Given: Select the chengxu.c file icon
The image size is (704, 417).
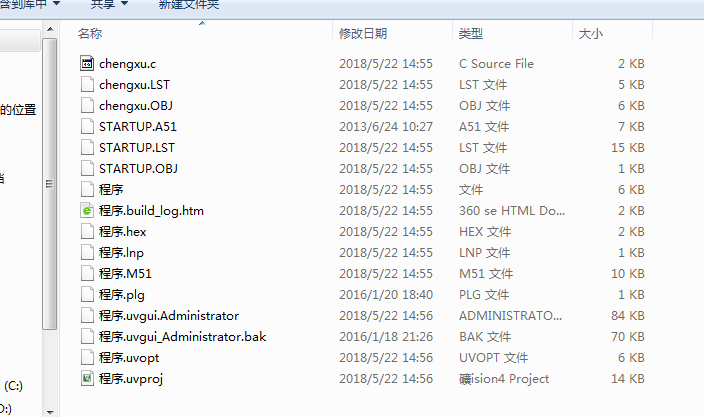Looking at the screenshot, I should tap(87, 63).
